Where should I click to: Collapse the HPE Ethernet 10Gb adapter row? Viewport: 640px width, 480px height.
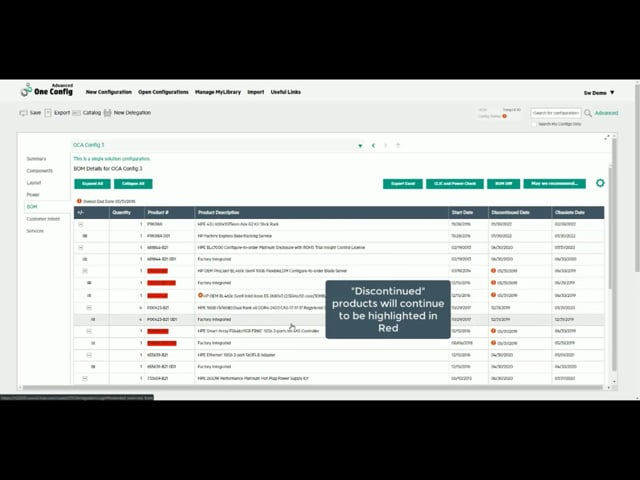89,355
